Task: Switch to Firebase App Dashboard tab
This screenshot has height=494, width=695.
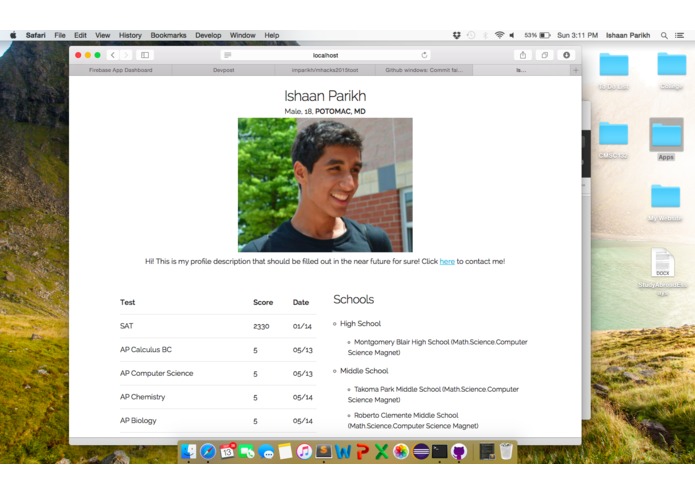Action: 121,70
